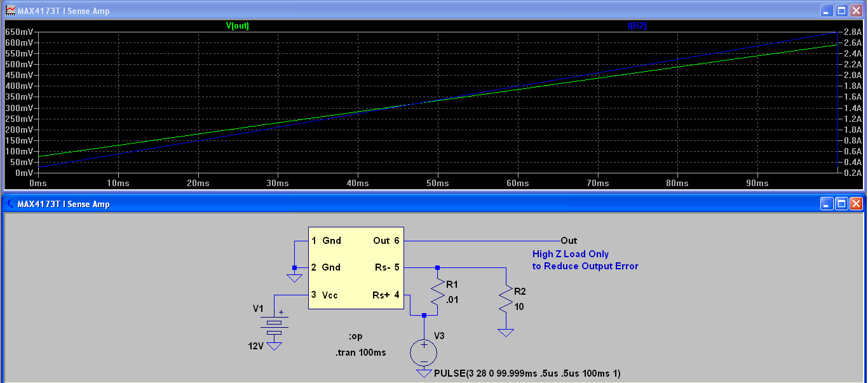Click the V1 battery symbol

[274, 325]
